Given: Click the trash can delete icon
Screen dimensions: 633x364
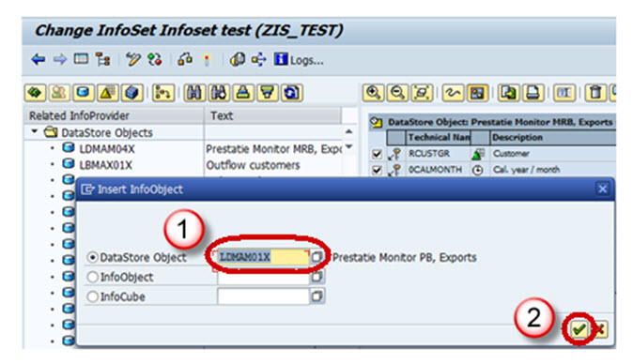Looking at the screenshot, I should [x=595, y=93].
